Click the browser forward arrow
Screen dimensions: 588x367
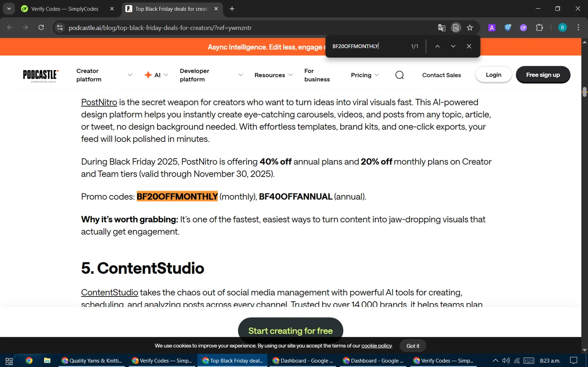coord(25,27)
